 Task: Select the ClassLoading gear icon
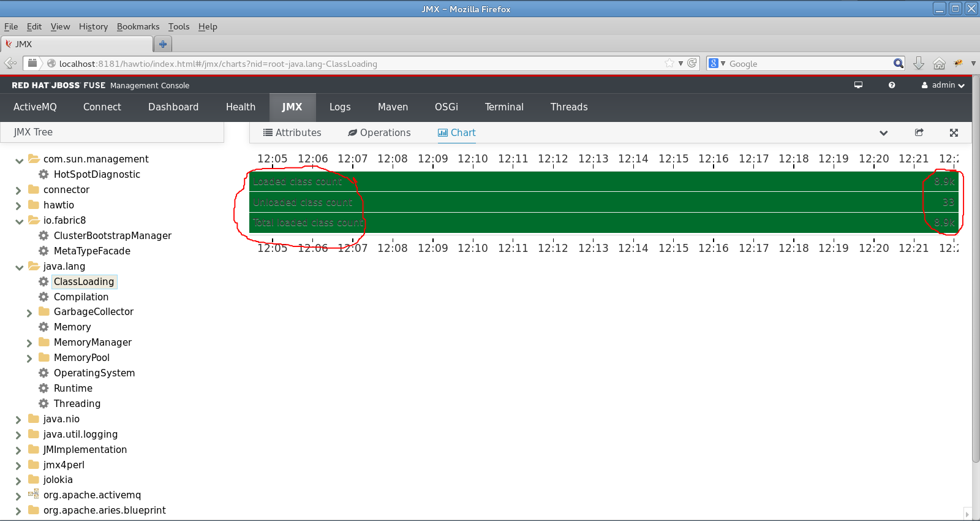(43, 281)
